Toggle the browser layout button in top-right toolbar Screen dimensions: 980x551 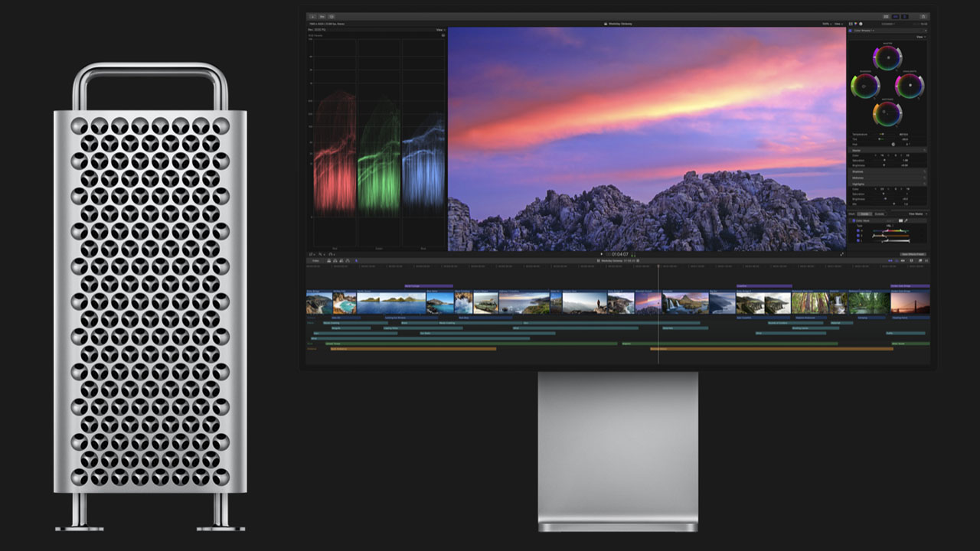click(x=886, y=16)
